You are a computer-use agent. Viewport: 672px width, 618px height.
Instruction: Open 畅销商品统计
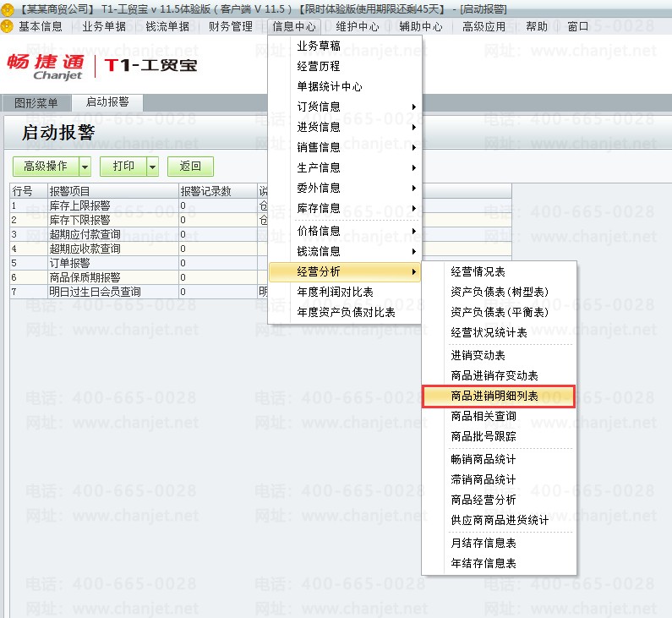coord(499,459)
